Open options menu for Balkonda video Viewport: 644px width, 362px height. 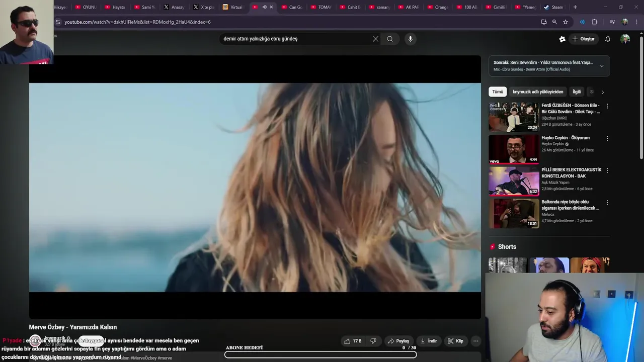pyautogui.click(x=607, y=203)
